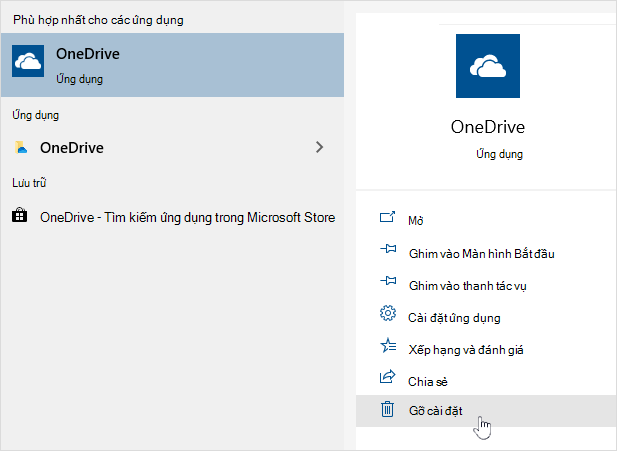Click the share arrow icon
The width and height of the screenshot is (617, 451).
pos(388,377)
